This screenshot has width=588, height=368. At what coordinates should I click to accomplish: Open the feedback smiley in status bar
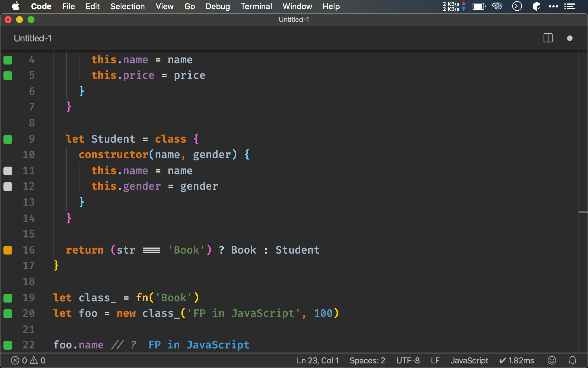coord(552,360)
